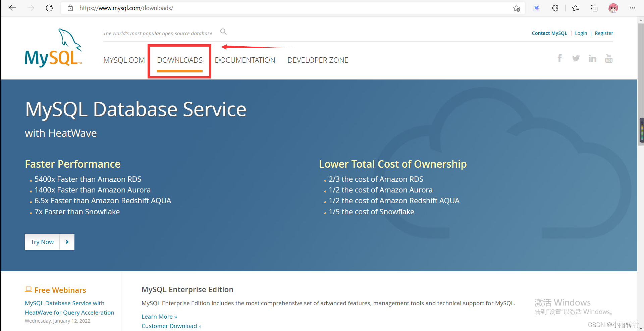This screenshot has height=331, width=644.
Task: Open the browser extensions puzzle icon
Action: tap(555, 8)
